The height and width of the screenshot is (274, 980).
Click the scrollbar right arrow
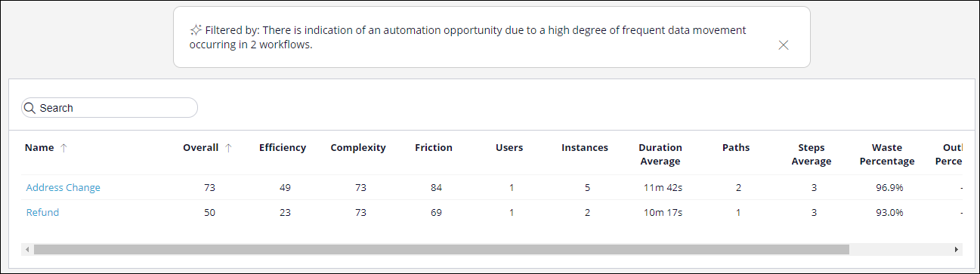click(957, 249)
